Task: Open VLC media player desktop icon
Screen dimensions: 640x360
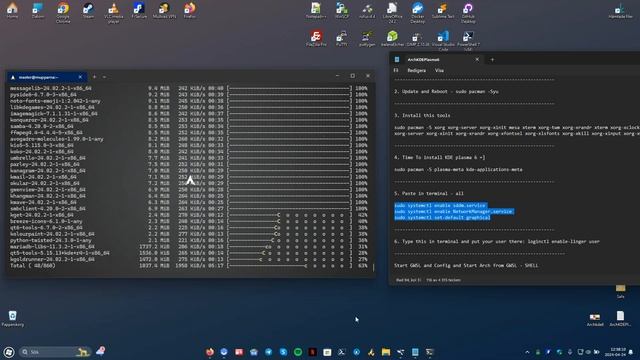Action: coord(113,12)
